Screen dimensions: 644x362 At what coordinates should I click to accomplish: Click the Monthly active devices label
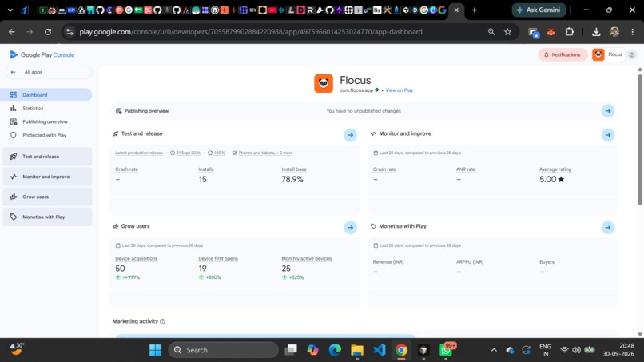(306, 258)
